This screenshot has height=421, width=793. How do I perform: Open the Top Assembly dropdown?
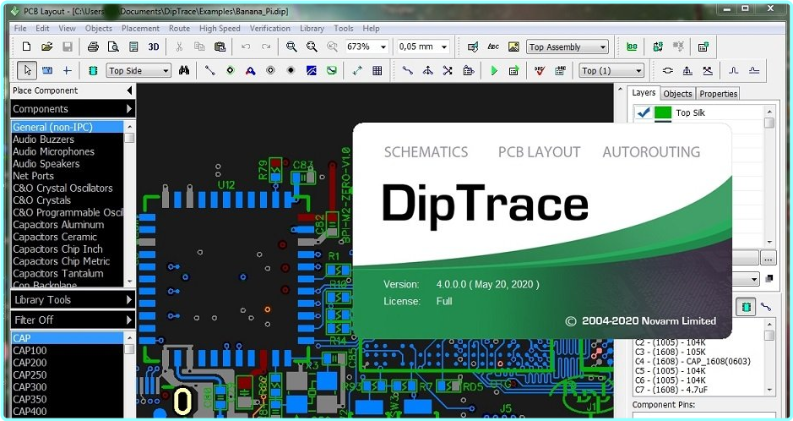point(567,47)
